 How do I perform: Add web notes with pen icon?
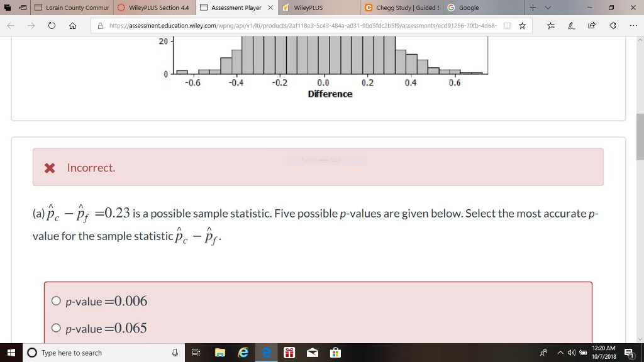click(x=571, y=25)
